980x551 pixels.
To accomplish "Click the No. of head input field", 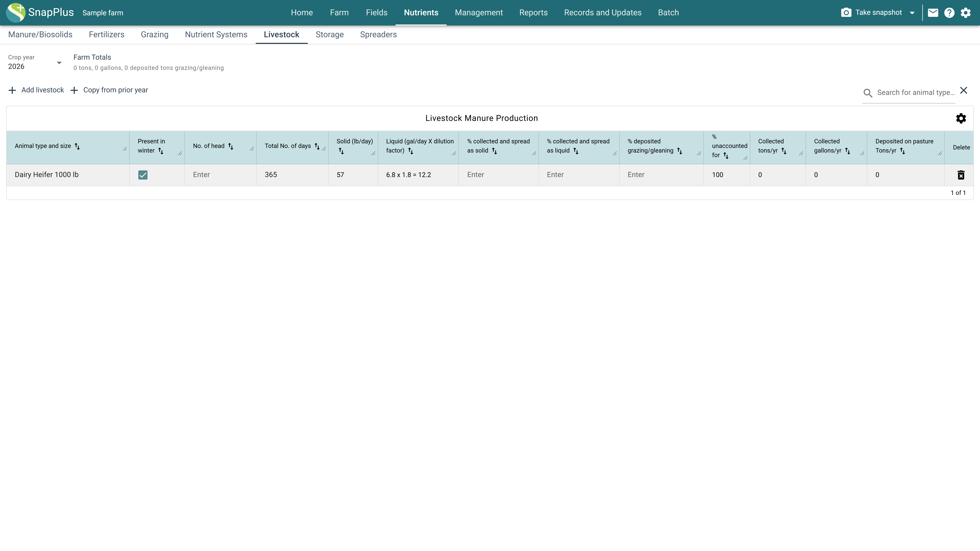I will tap(220, 175).
